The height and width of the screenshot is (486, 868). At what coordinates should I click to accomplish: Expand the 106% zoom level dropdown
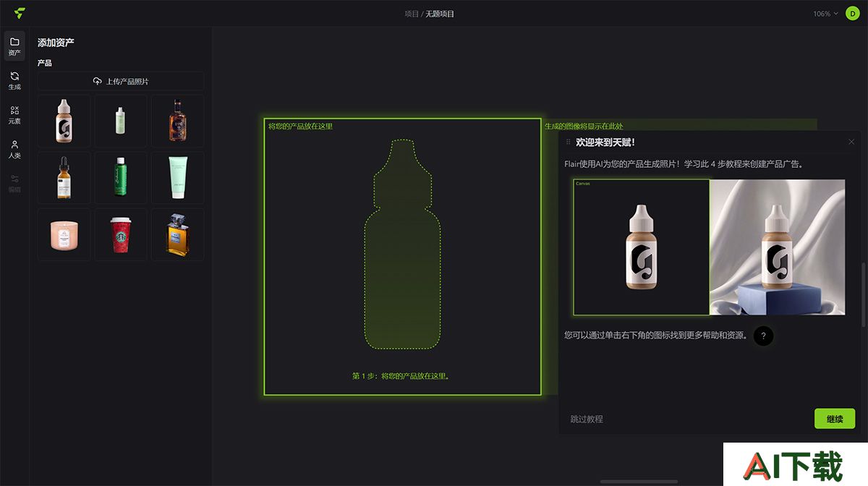click(825, 14)
